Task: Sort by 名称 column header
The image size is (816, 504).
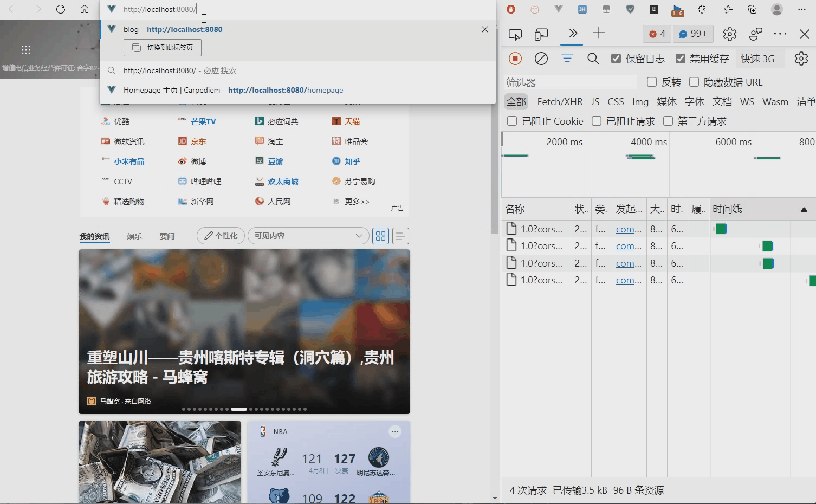Action: [536, 209]
